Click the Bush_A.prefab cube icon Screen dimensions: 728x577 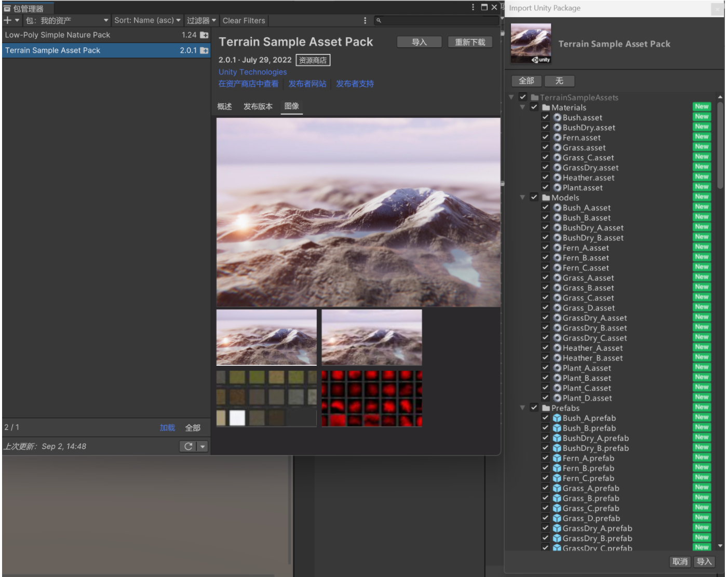pyautogui.click(x=557, y=418)
